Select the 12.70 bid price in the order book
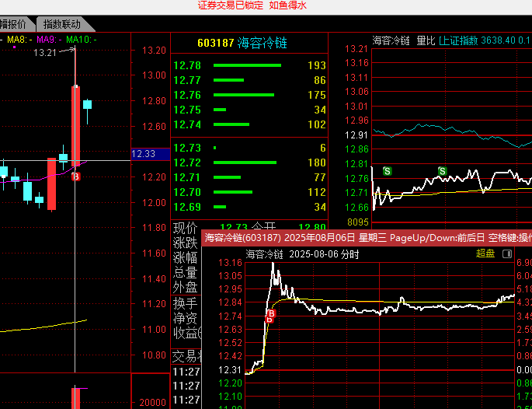The image size is (532, 409). point(187,192)
